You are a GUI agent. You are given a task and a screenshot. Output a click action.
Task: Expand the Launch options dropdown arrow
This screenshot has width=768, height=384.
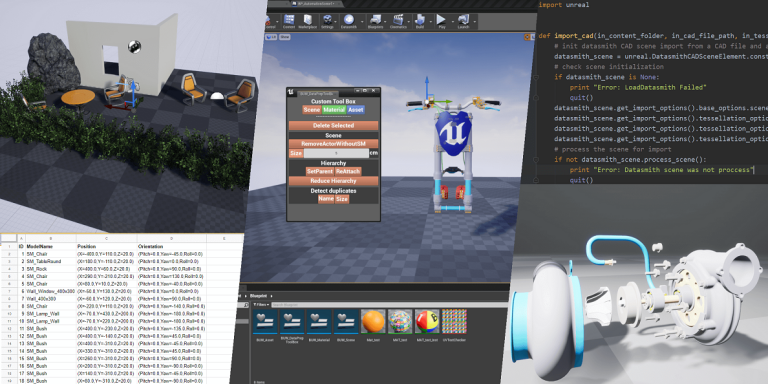click(x=475, y=22)
